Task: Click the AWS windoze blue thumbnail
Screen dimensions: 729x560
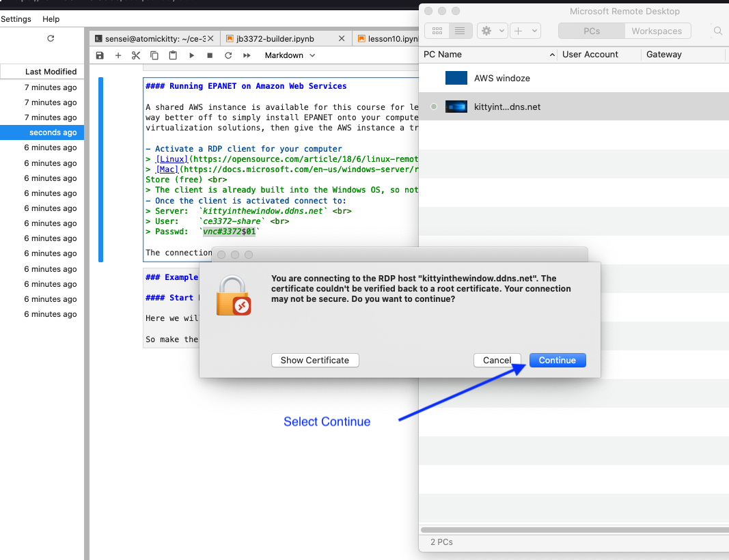Action: pos(456,78)
